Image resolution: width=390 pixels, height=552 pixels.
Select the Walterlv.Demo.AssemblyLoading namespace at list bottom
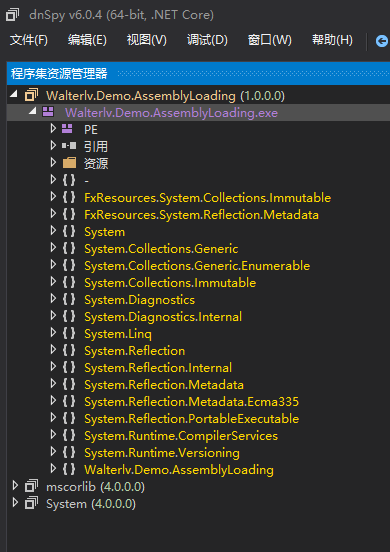point(179,470)
